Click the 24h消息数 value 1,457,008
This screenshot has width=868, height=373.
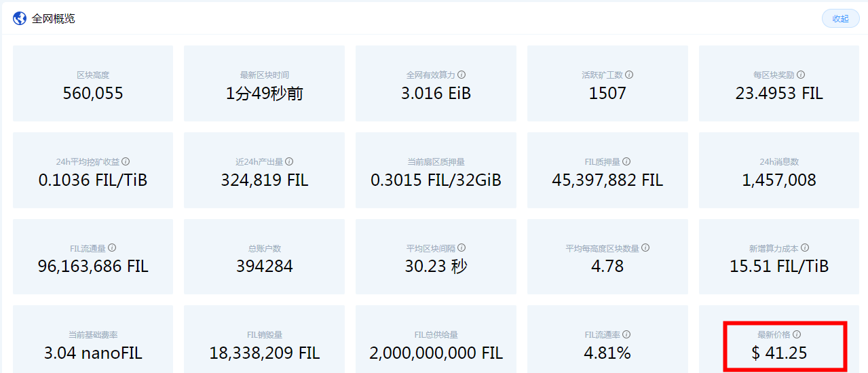[x=779, y=180]
